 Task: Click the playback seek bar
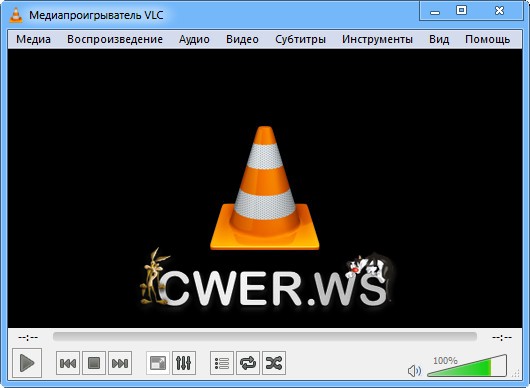[x=265, y=337]
